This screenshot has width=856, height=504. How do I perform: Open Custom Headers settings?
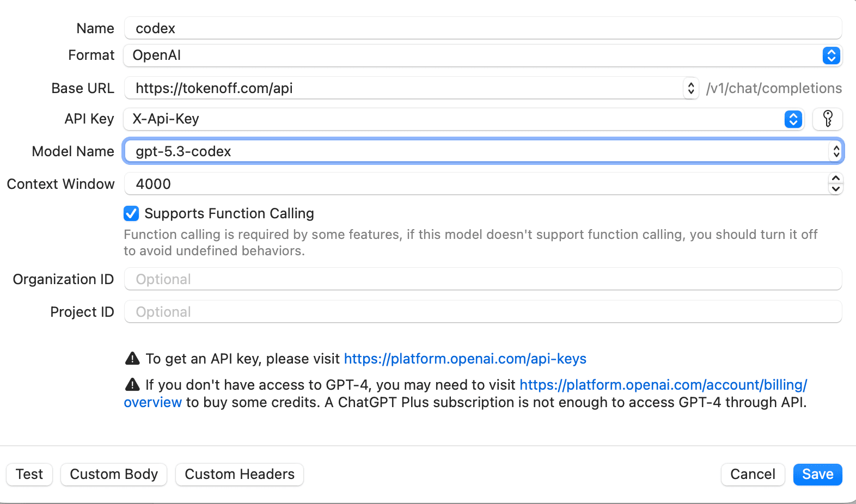pos(240,474)
